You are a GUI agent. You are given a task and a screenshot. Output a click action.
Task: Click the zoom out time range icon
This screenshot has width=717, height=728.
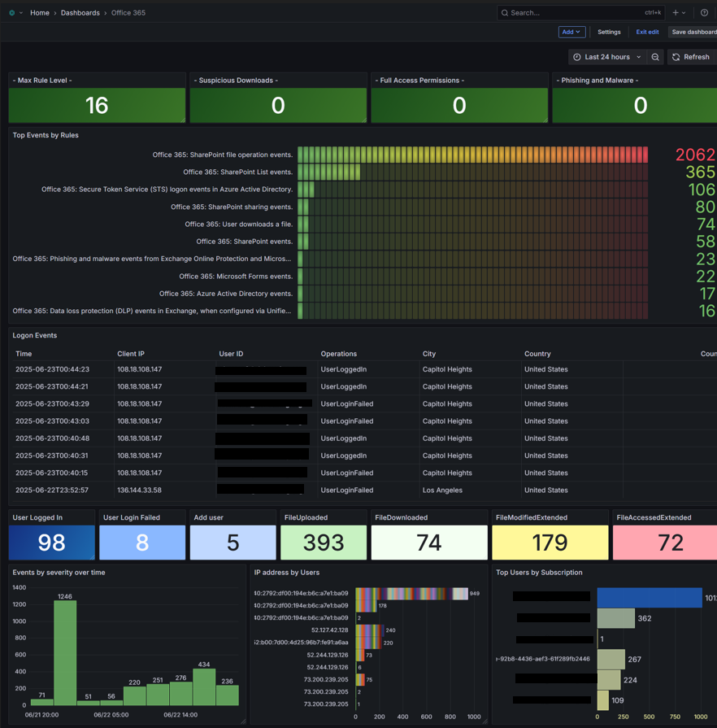655,57
